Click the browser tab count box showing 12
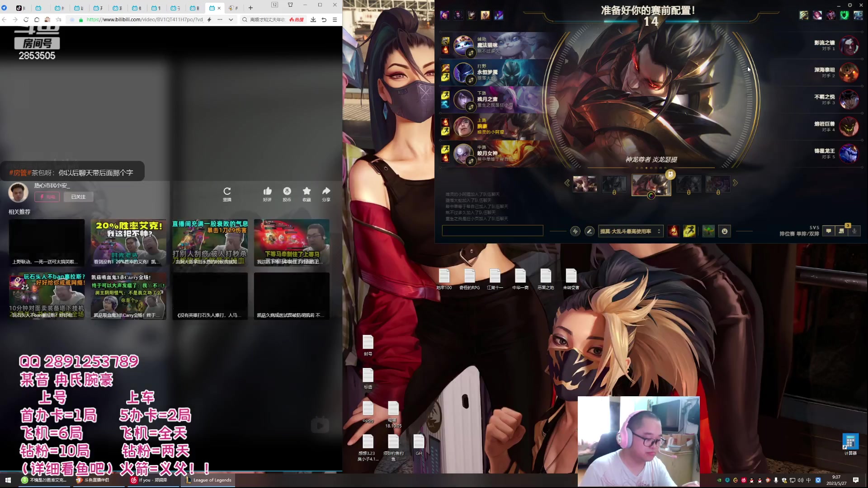Viewport: 868px width, 488px height. point(274,5)
